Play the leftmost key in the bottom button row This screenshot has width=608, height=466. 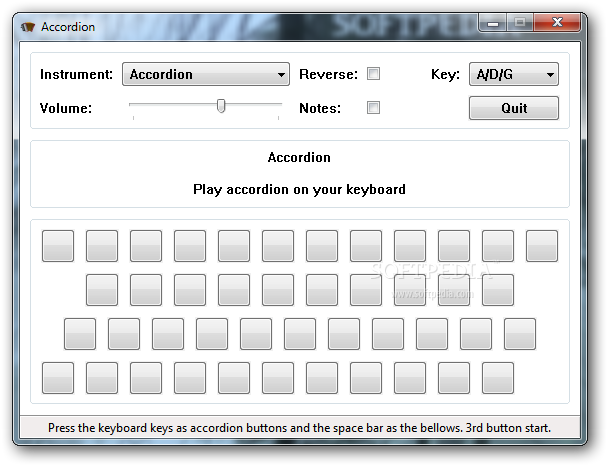tap(58, 378)
